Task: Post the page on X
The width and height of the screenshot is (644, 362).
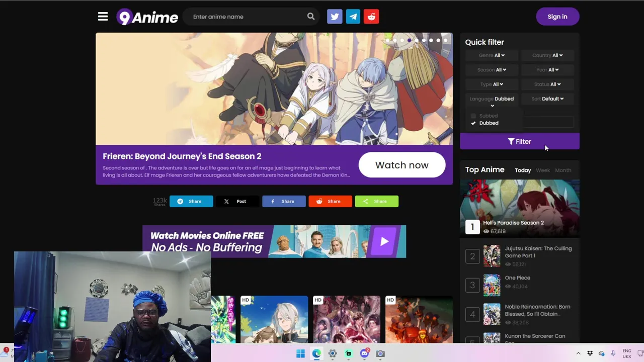Action: tap(237, 201)
